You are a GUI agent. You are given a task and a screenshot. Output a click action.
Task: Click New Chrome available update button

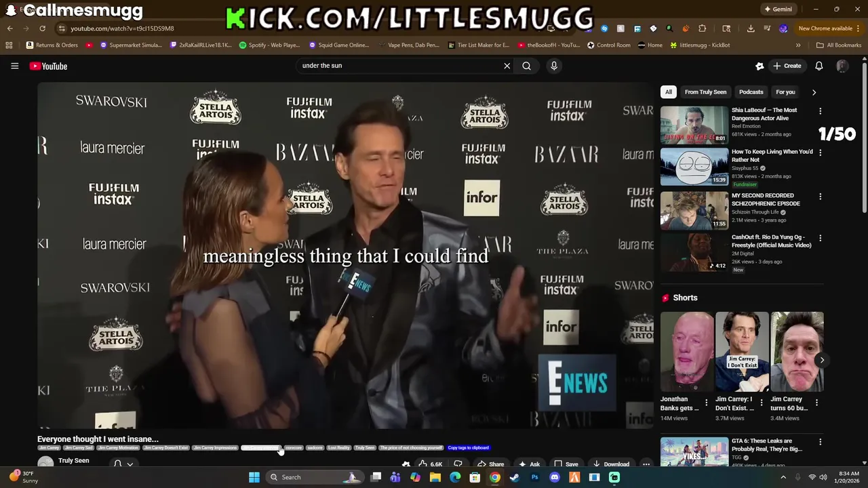pos(829,28)
